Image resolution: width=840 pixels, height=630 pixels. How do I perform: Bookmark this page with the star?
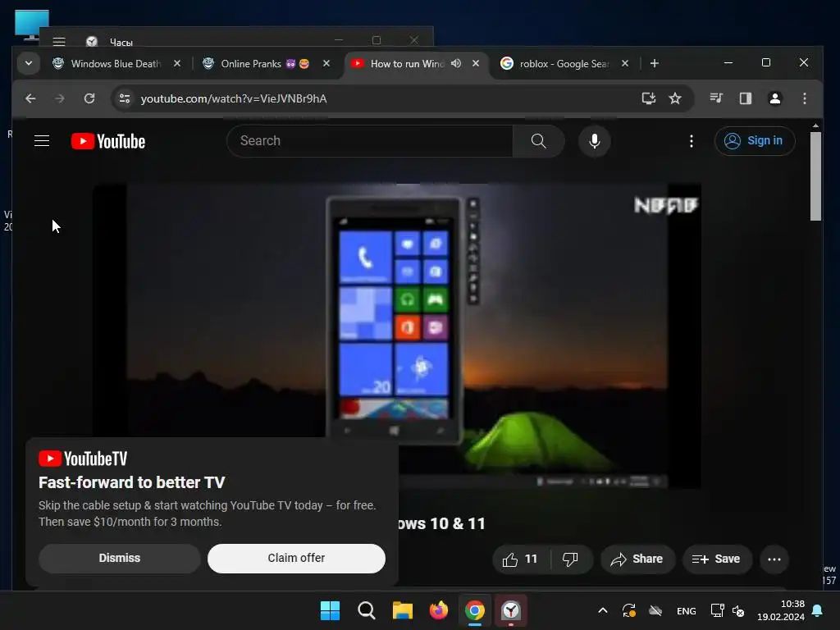(x=675, y=98)
